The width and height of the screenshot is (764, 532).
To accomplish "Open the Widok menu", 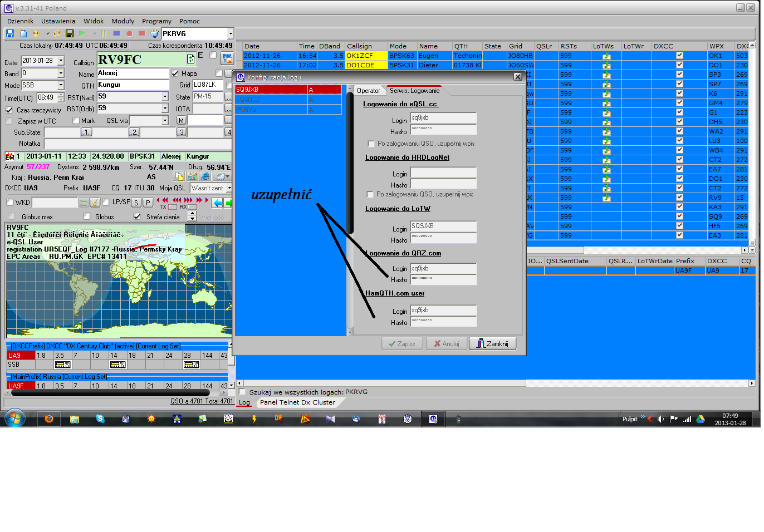I will tap(94, 21).
